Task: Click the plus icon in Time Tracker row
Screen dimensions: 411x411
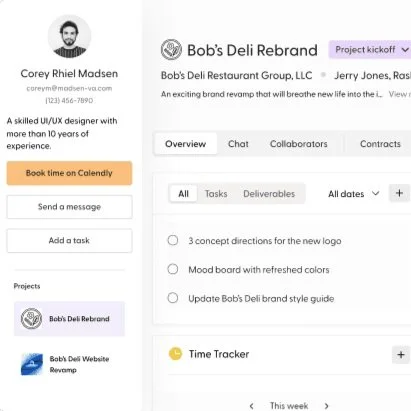Action: 401,354
